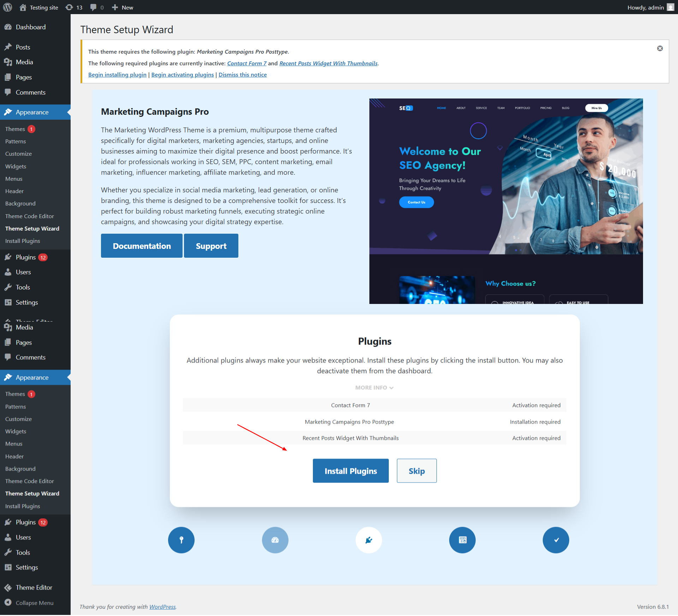Click the Install Plugins button
Image resolution: width=678 pixels, height=616 pixels.
[x=351, y=471]
